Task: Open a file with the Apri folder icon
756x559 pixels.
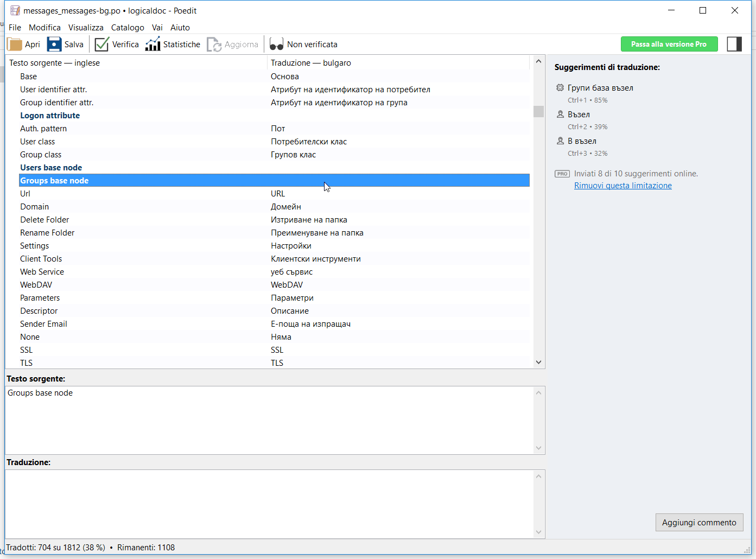Action: pos(15,45)
